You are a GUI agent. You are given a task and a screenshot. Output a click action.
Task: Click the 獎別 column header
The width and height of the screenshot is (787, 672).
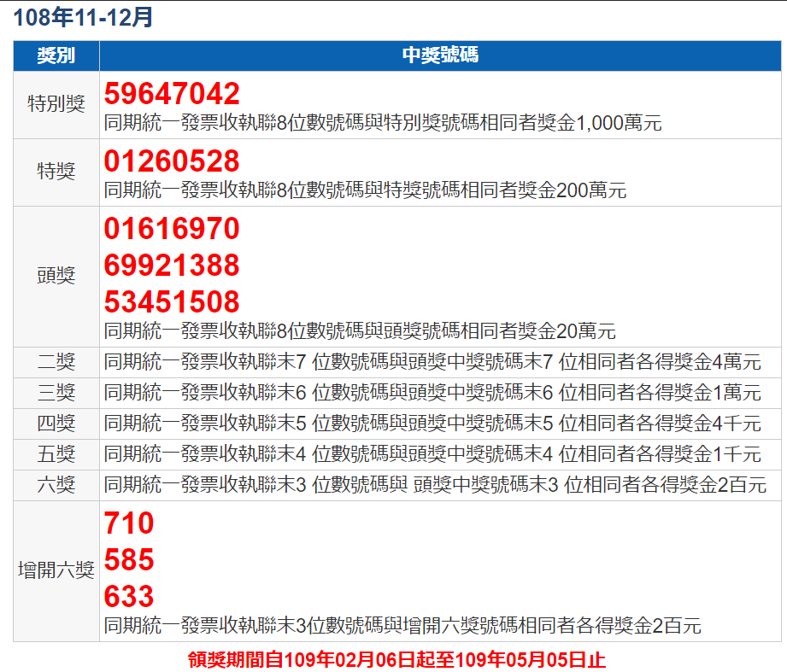pyautogui.click(x=56, y=56)
